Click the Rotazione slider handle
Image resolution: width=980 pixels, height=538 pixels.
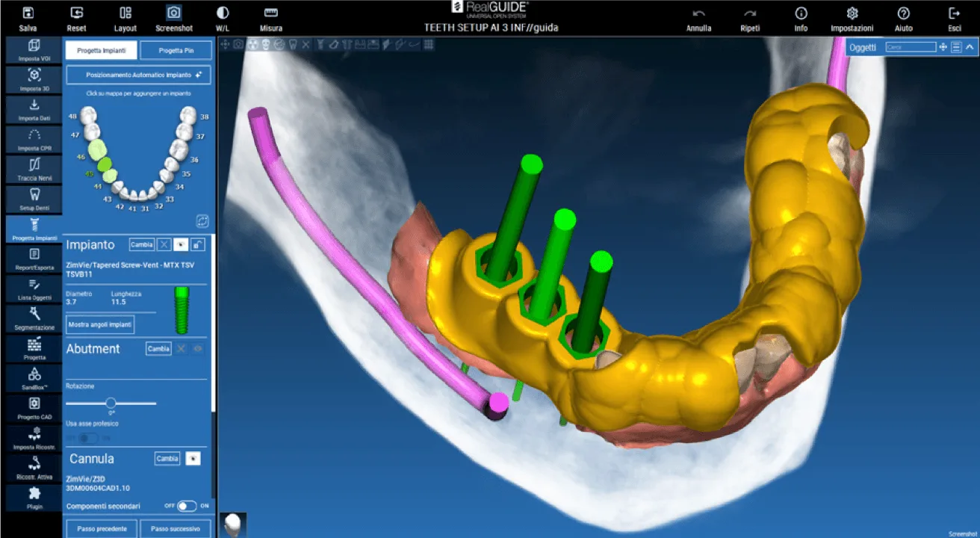click(x=111, y=403)
